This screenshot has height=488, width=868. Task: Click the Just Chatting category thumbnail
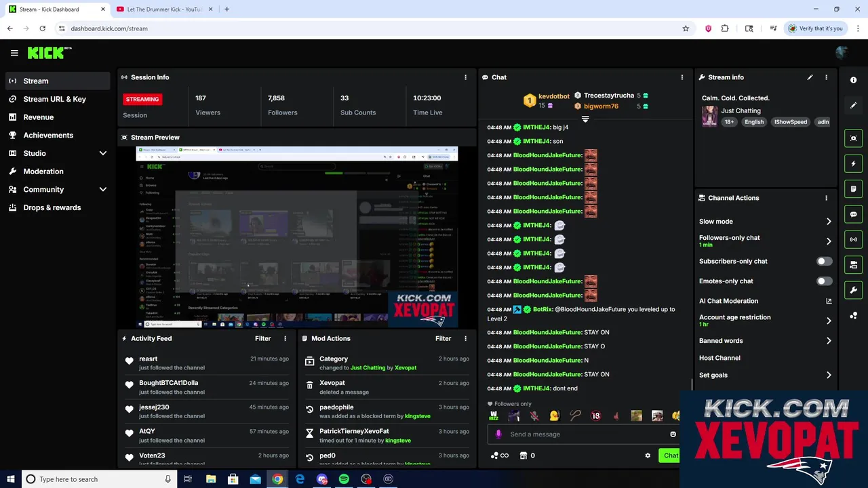tap(709, 116)
